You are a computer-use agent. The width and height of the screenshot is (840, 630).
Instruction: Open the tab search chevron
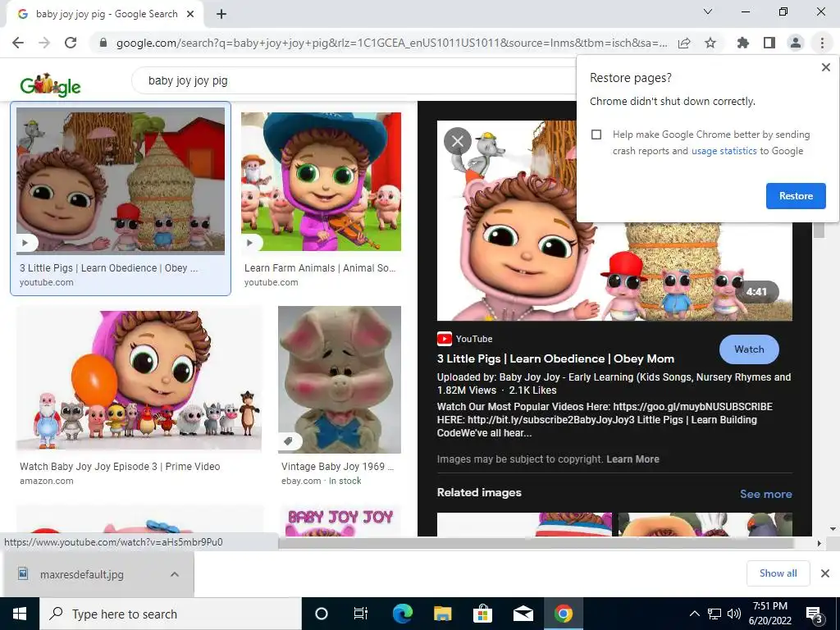coord(708,11)
